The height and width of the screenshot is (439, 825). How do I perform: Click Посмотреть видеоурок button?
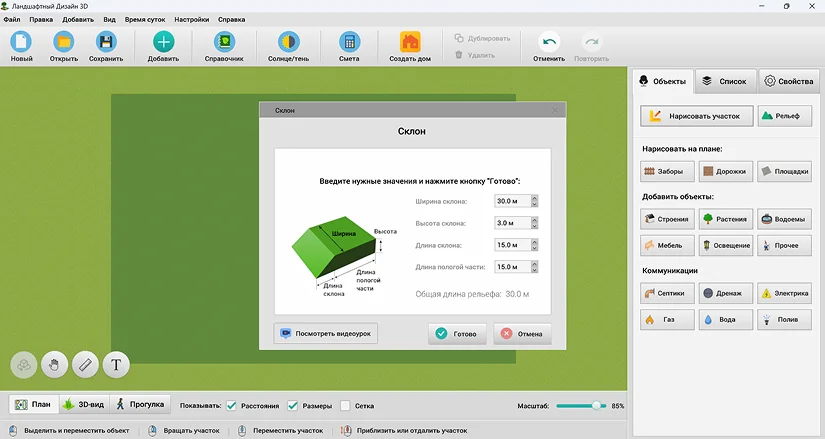pos(326,333)
